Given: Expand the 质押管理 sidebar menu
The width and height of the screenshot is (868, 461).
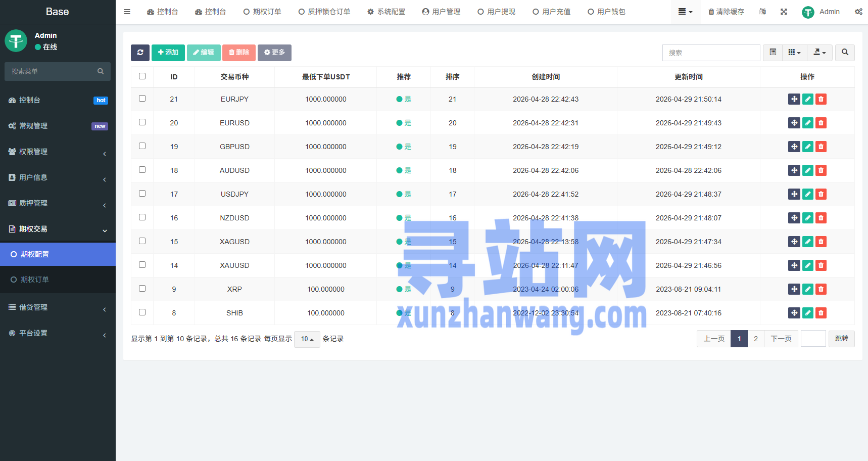Looking at the screenshot, I should tap(58, 203).
